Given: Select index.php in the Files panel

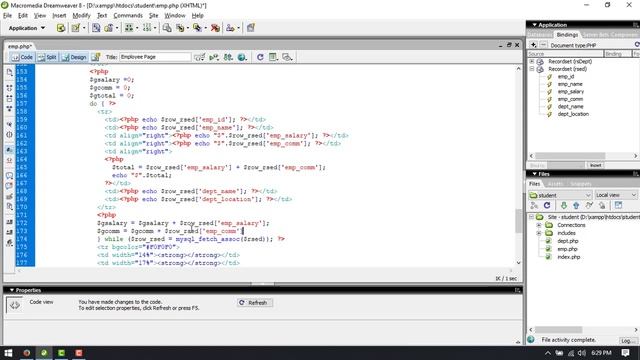Looking at the screenshot, I should pos(569,257).
